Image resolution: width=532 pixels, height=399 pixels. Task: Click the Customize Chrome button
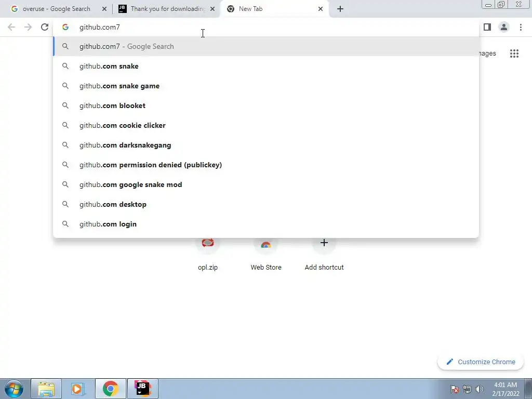tap(481, 362)
